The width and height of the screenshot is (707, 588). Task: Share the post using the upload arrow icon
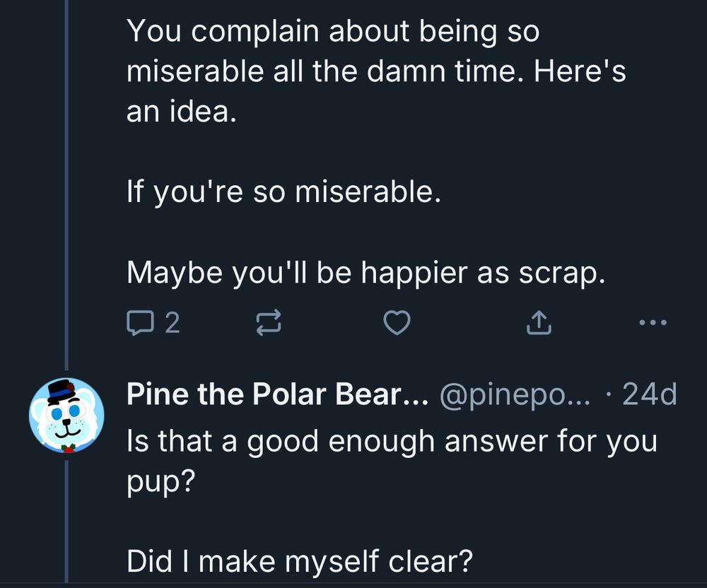click(537, 323)
